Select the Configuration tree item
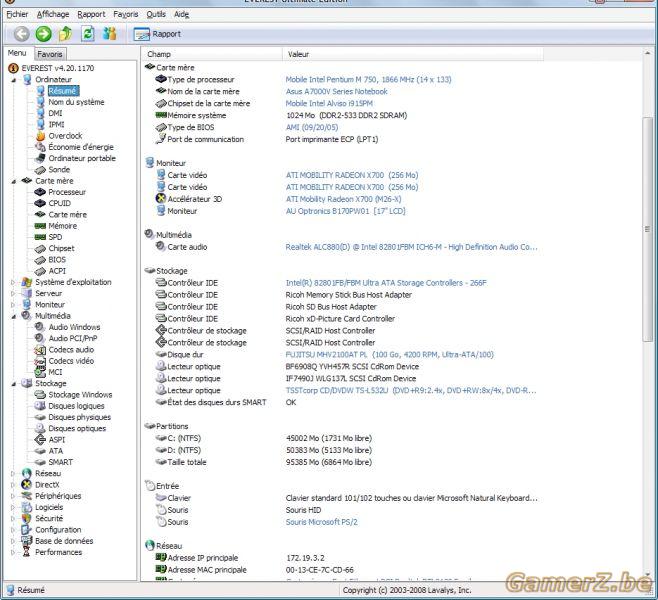Screen dimensions: 658x600 point(58,530)
